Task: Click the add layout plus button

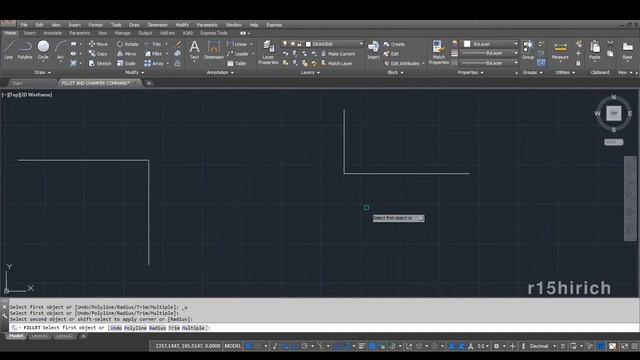Action: pyautogui.click(x=83, y=336)
